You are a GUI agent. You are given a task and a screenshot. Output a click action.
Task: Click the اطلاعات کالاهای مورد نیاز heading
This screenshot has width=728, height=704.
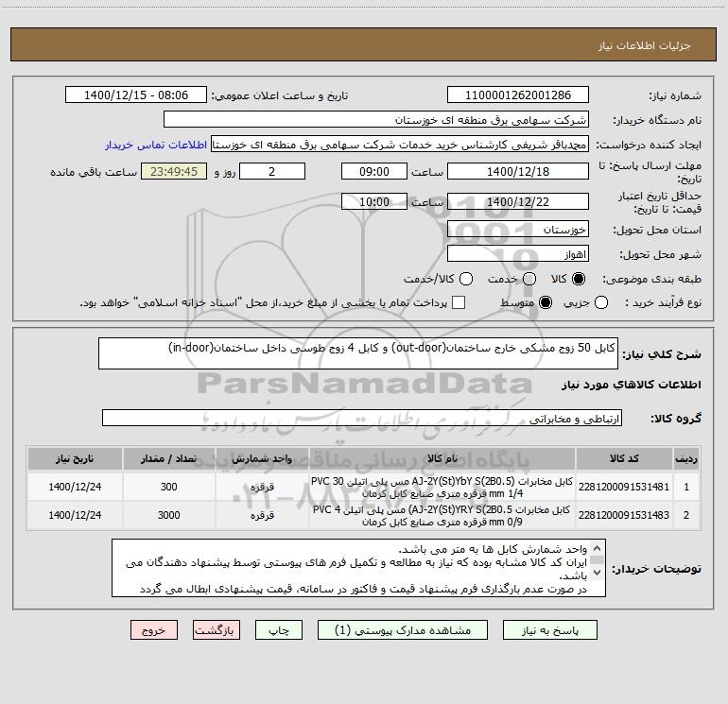point(632,385)
